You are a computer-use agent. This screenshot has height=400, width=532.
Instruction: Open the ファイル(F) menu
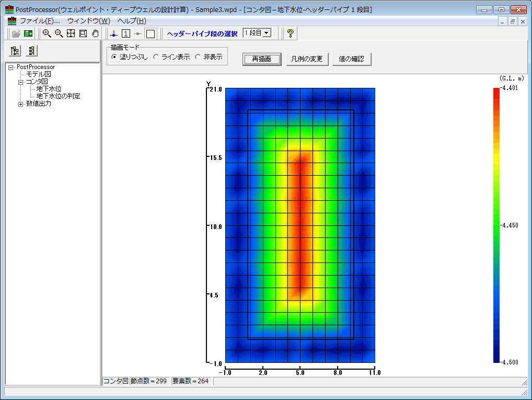(39, 21)
